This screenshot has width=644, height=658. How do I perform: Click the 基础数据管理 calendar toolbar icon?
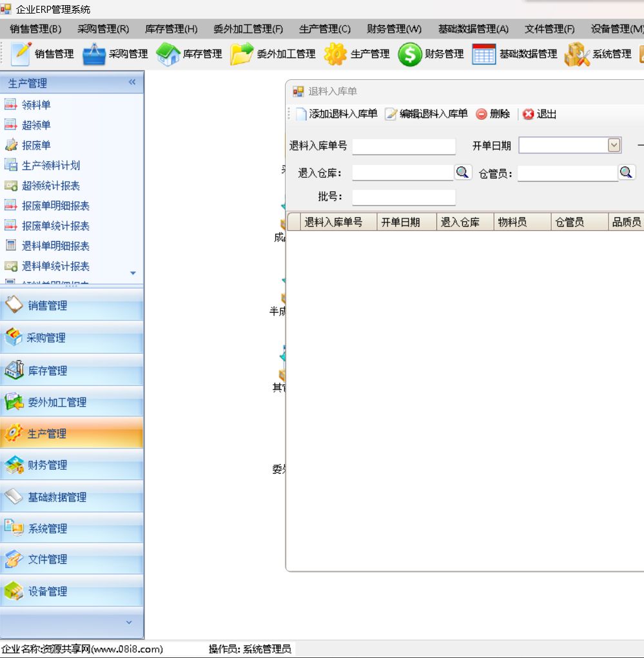click(x=483, y=54)
